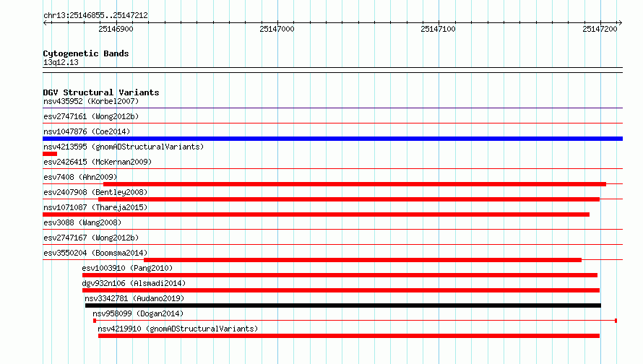
Task: Click the nsv435952 (Korbel2007) variant label
Action: tap(91, 101)
